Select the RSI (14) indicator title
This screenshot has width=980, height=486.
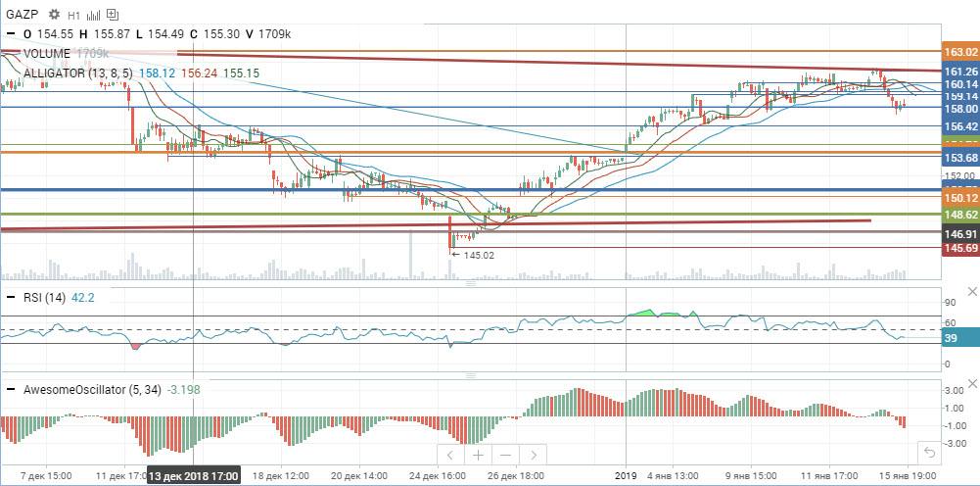(44, 298)
